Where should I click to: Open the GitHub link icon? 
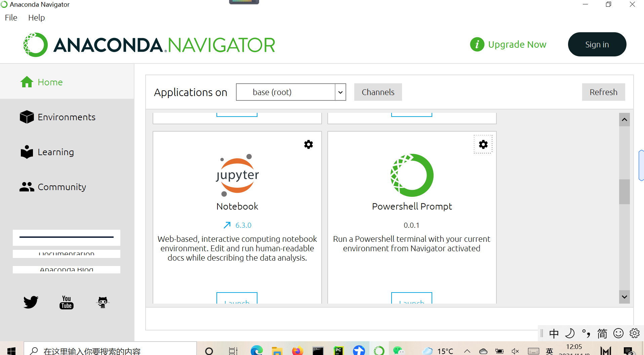point(103,302)
